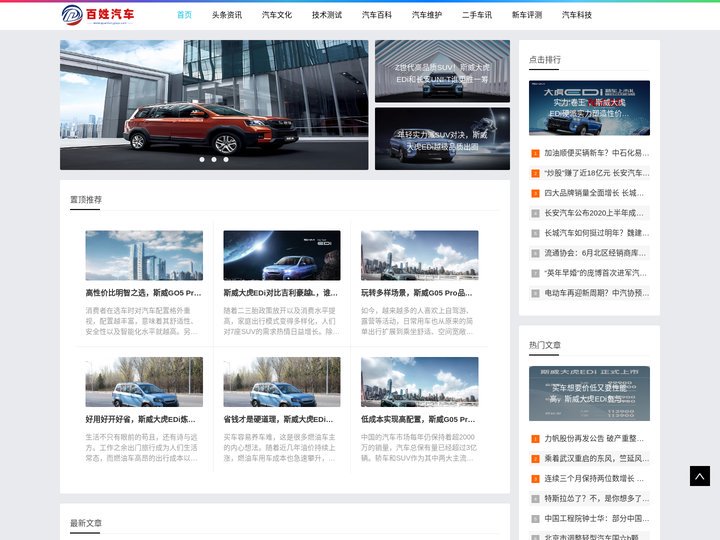Open ranked link "英年早婚"的庞博首次进军汽
720x540 pixels.
(596, 273)
